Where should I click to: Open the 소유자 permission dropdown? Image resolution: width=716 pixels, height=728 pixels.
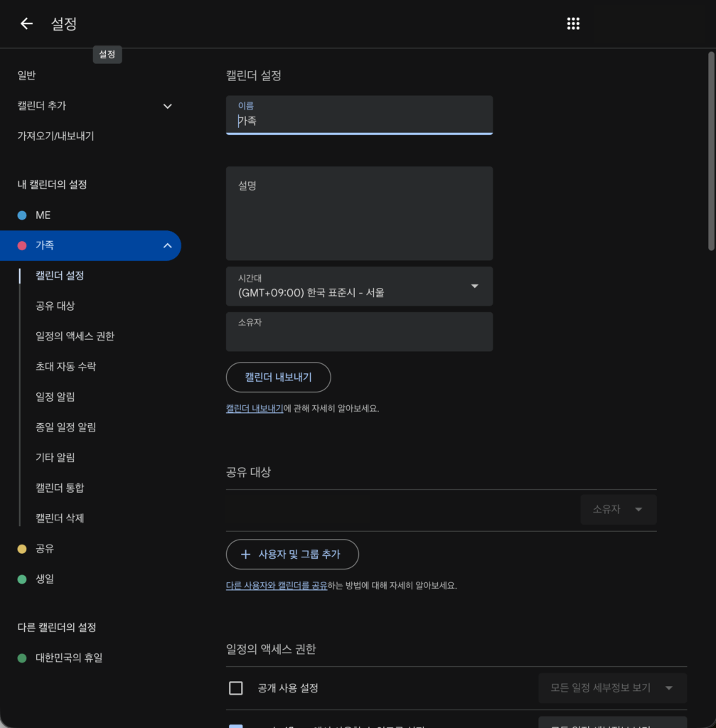point(618,510)
